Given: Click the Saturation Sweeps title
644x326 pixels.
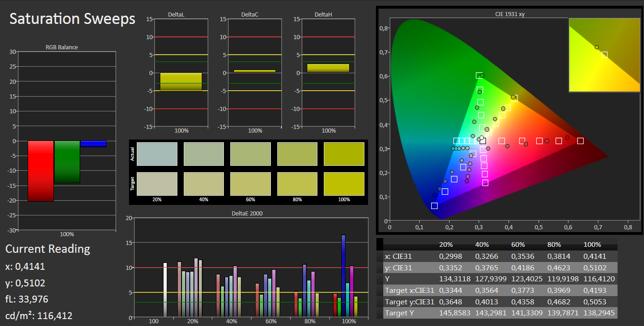Looking at the screenshot, I should point(72,19).
